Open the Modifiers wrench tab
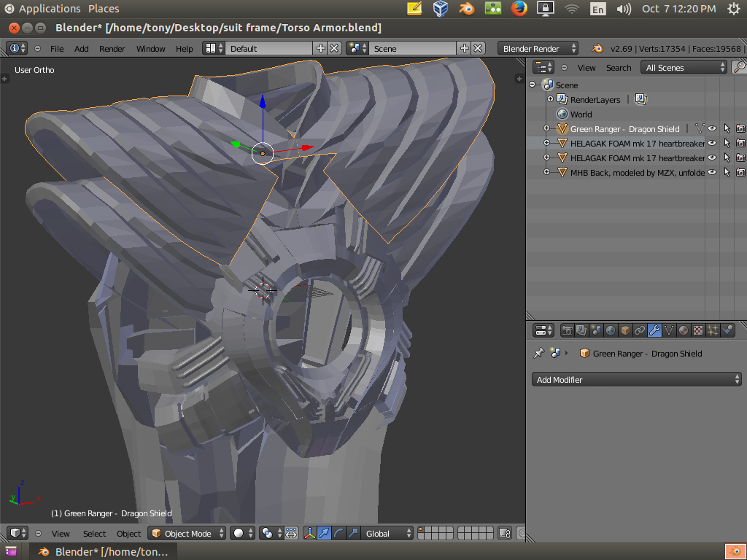Viewport: 747px width, 560px height. pos(654,330)
